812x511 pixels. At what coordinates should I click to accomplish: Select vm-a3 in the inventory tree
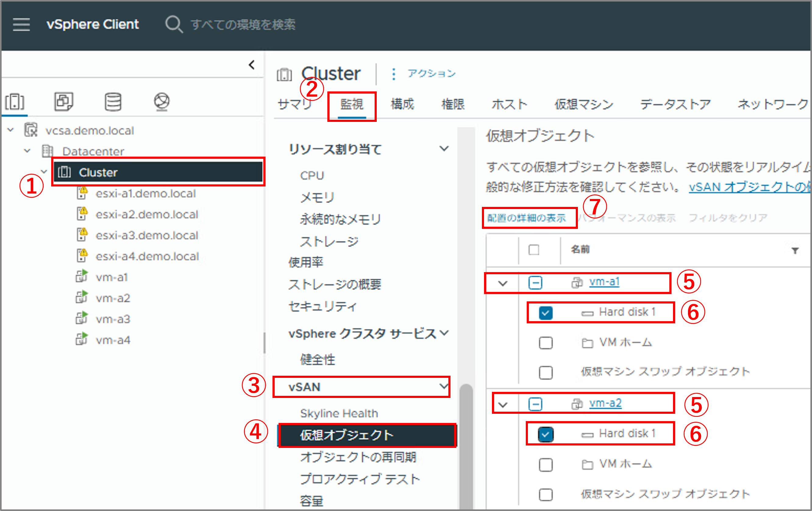click(113, 319)
